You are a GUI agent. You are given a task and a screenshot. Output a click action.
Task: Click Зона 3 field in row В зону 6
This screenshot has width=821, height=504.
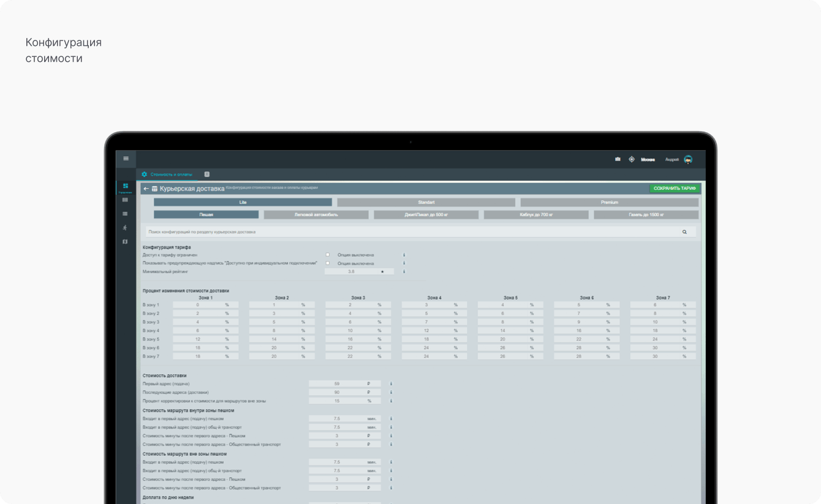(x=358, y=348)
